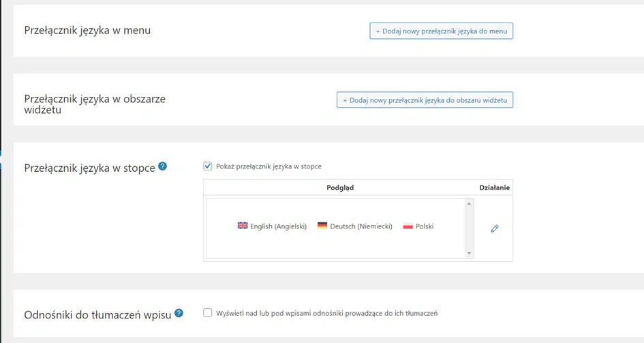Viewport: 644px width, 343px height.
Task: Enable the Wyświetl nad lub pod wpisami checkbox
Action: pyautogui.click(x=208, y=313)
